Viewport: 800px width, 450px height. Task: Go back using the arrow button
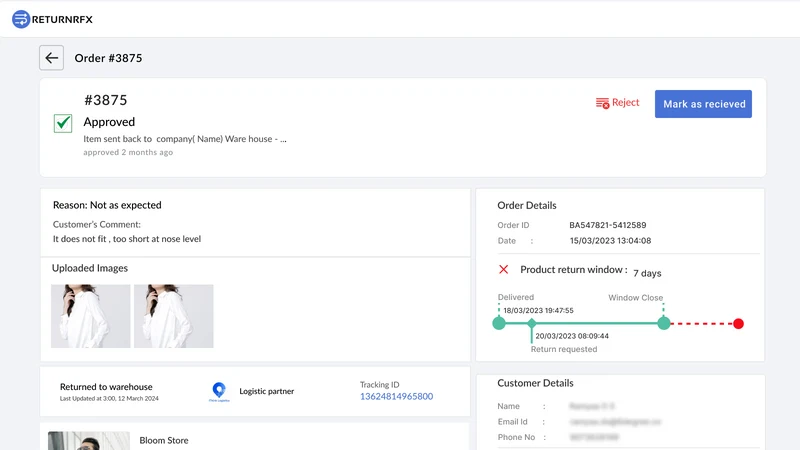pyautogui.click(x=52, y=58)
